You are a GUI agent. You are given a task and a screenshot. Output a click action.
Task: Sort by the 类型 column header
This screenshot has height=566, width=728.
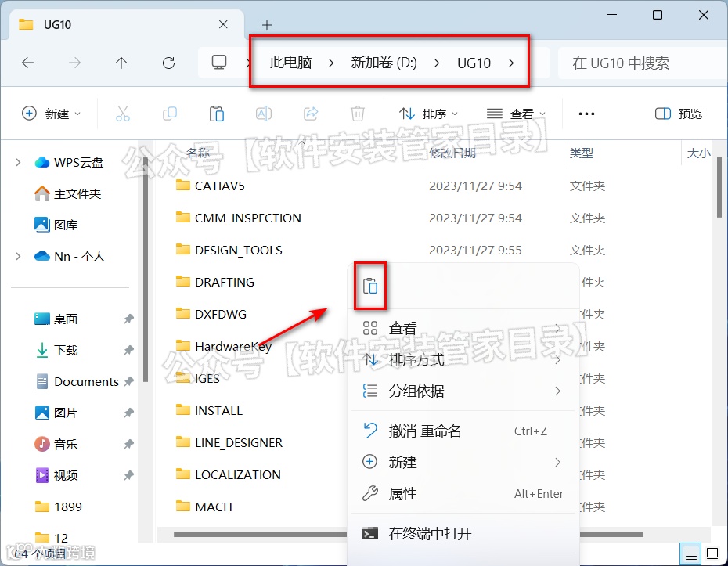(582, 153)
